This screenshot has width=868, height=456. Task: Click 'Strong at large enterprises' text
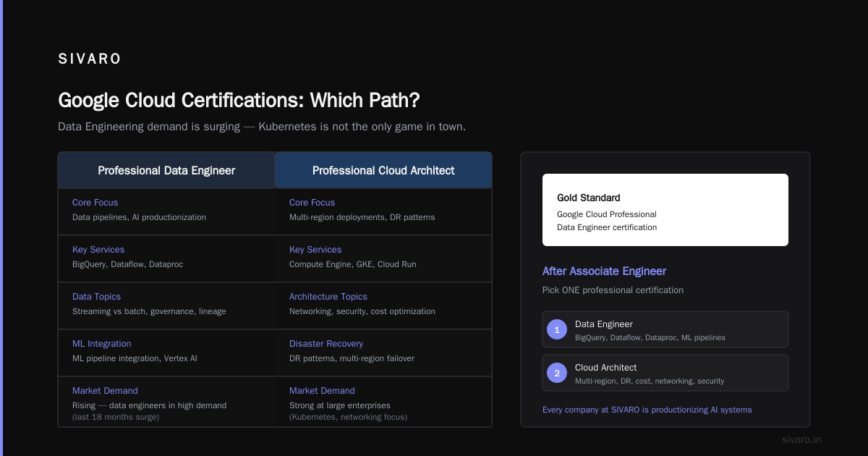coord(339,405)
